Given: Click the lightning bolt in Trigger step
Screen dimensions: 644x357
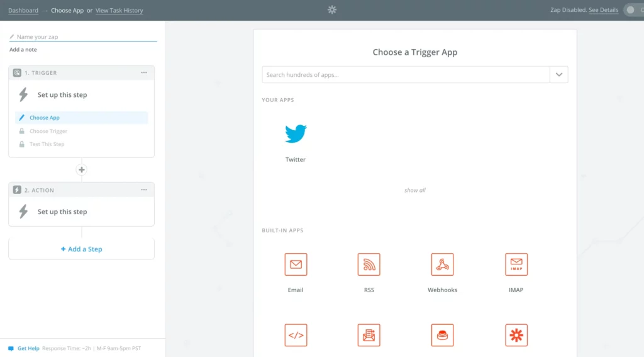Looking at the screenshot, I should 23,94.
